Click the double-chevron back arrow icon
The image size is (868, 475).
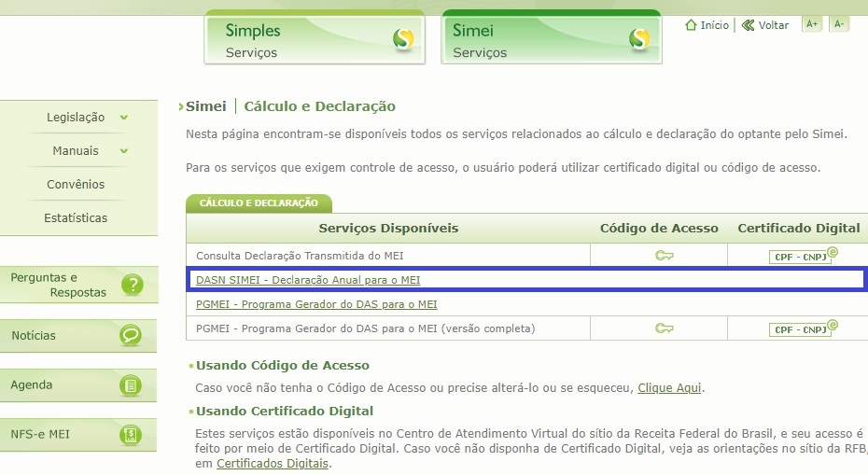coord(748,25)
